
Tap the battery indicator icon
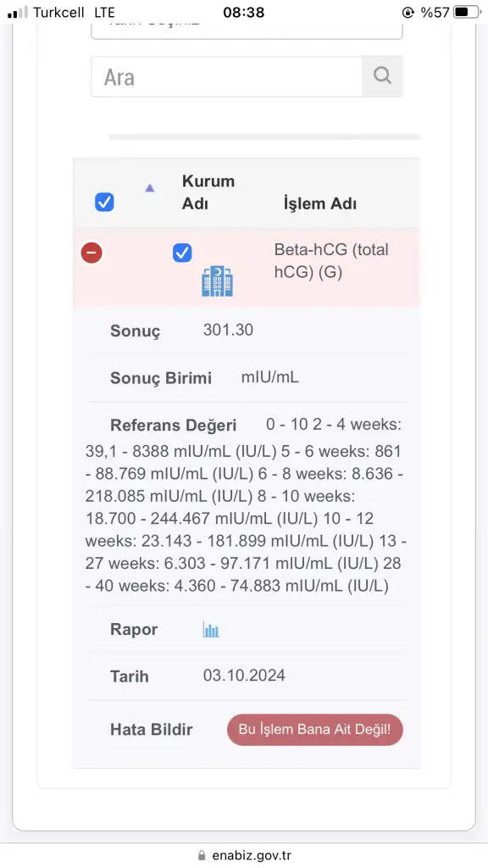[x=468, y=12]
